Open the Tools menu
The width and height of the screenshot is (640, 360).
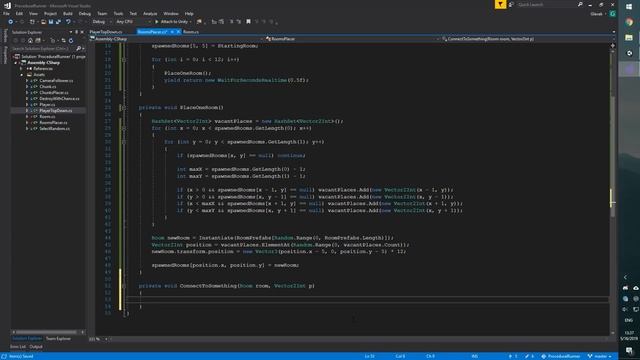coord(118,13)
